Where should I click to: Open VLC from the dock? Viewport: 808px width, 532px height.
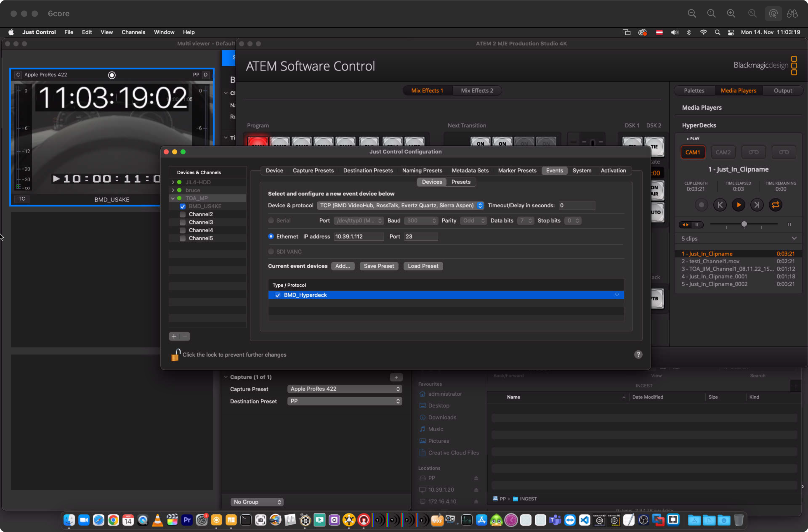157,520
